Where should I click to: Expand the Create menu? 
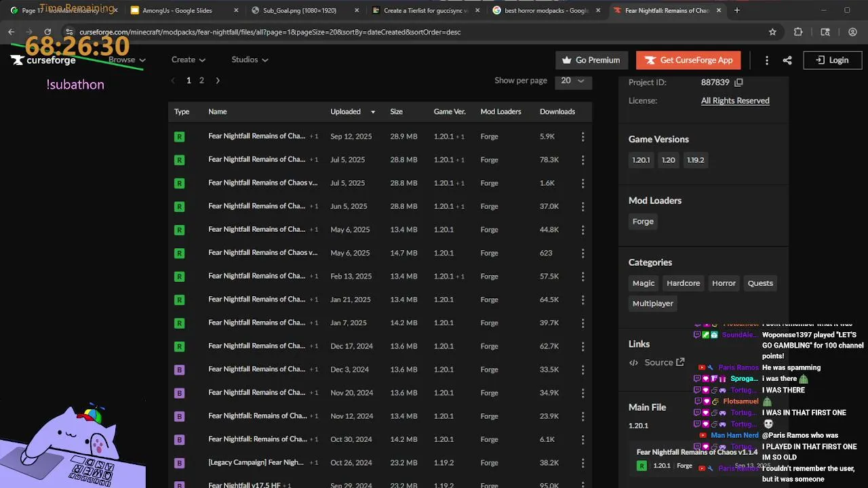tap(189, 60)
